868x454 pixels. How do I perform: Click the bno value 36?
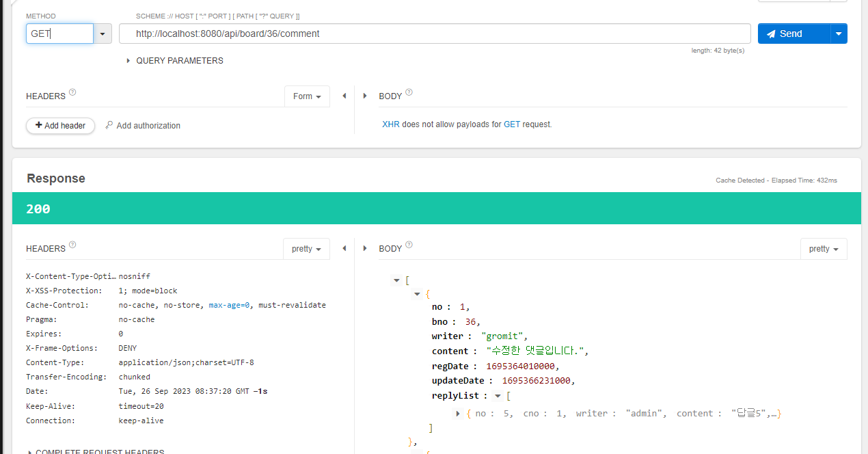[x=472, y=321]
